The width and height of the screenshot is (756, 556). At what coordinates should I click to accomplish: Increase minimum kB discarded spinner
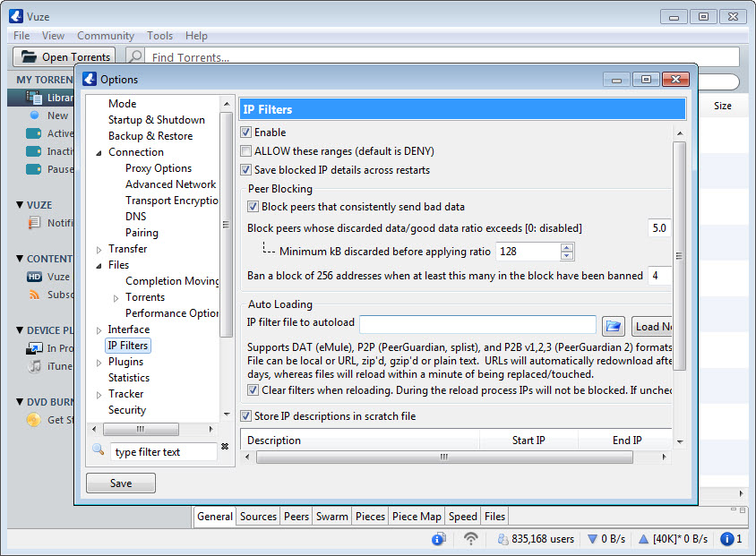pos(567,248)
